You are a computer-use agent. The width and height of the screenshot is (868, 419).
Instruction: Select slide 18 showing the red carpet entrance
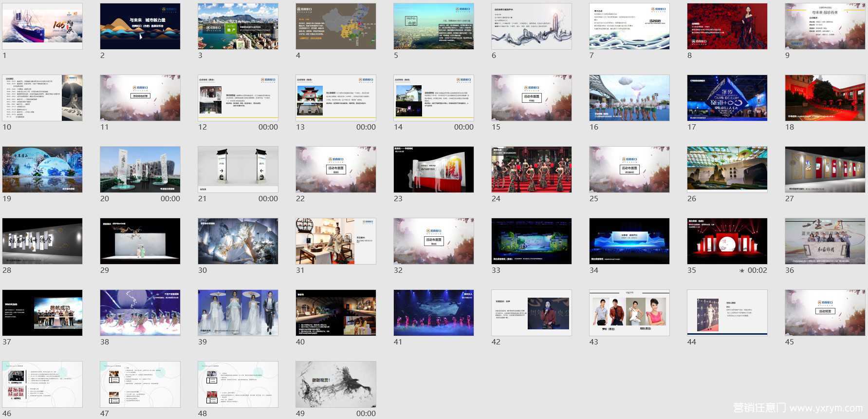coord(825,98)
